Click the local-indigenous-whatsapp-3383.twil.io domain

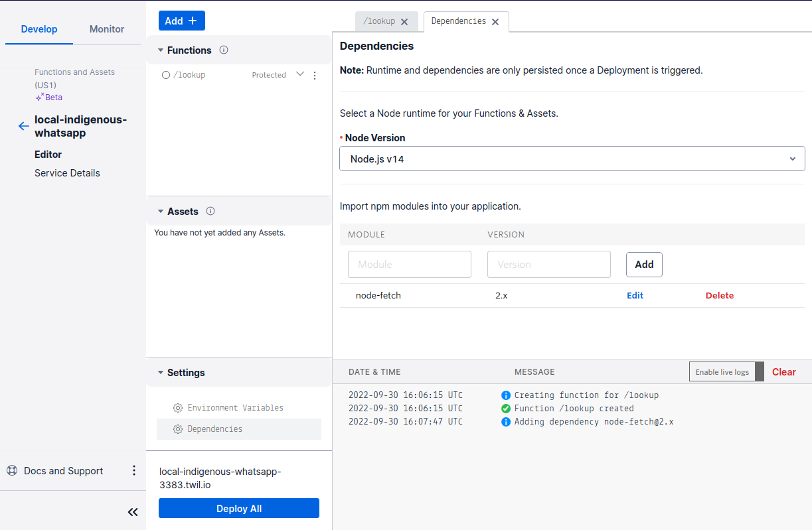click(220, 478)
